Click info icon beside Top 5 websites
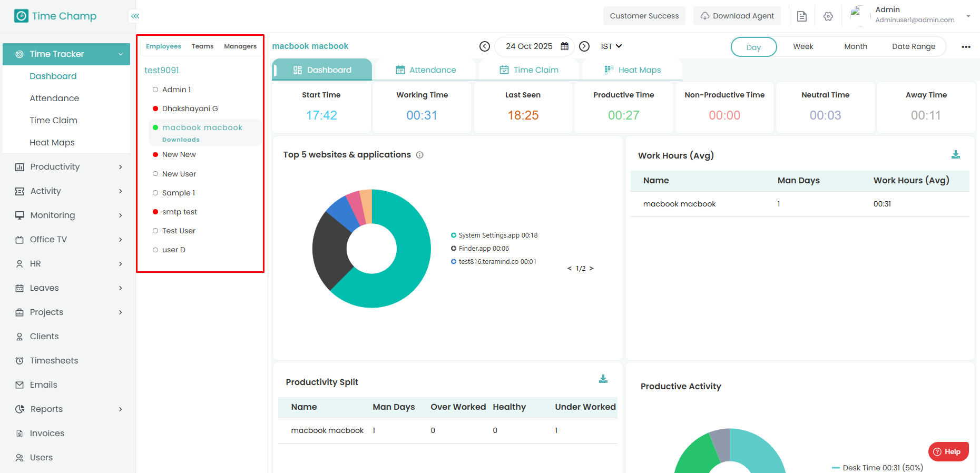 pyautogui.click(x=420, y=155)
